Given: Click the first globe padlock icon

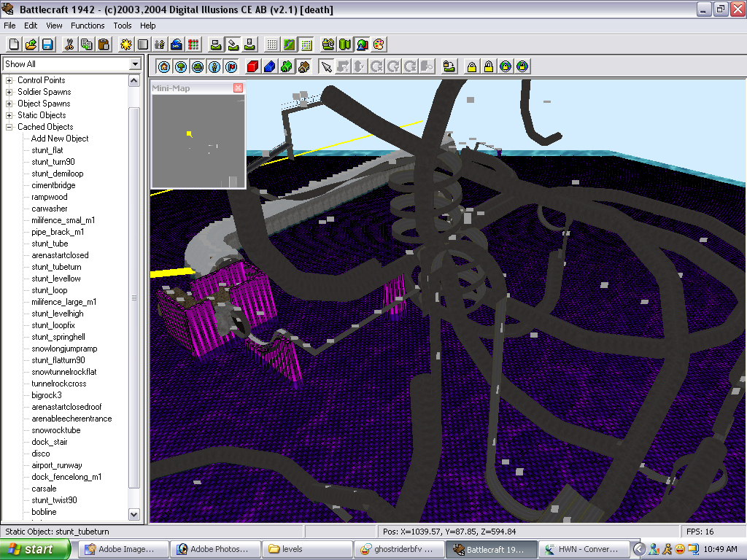Looking at the screenshot, I should pyautogui.click(x=506, y=66).
